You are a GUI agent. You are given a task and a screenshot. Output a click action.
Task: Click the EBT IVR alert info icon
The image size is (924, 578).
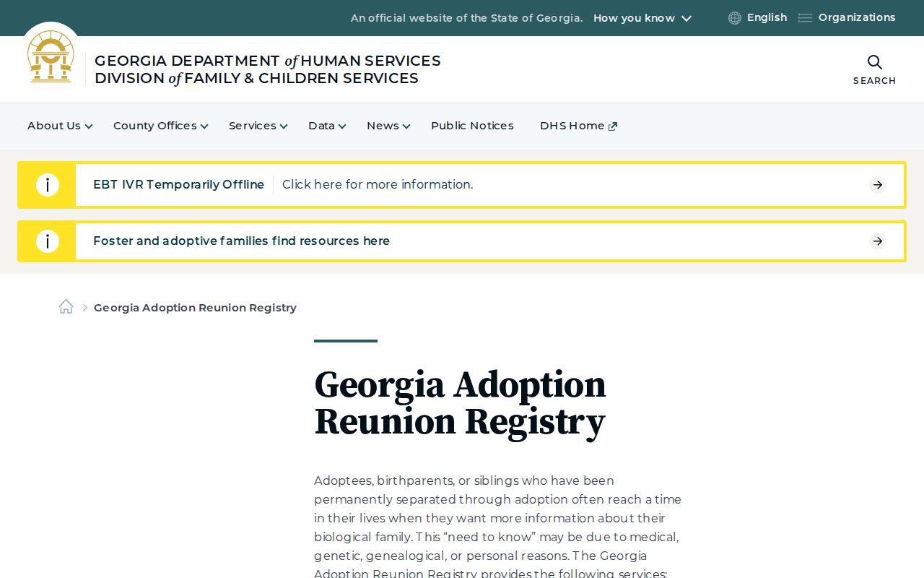point(48,185)
